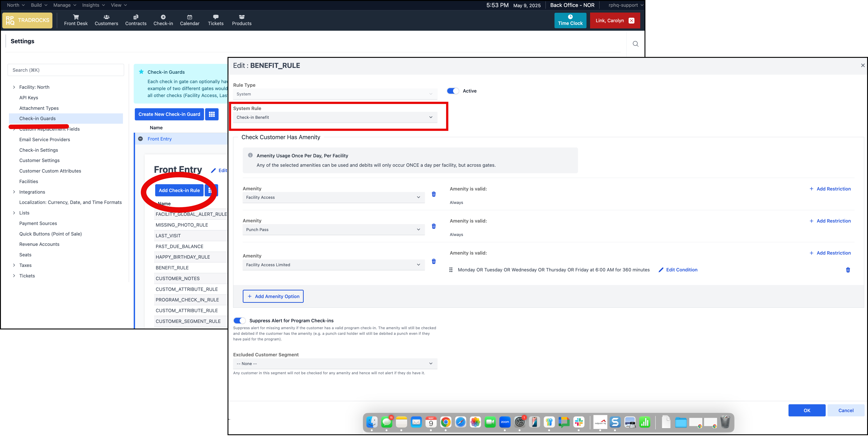Click OK to save the rule
This screenshot has width=868, height=437.
pyautogui.click(x=807, y=410)
